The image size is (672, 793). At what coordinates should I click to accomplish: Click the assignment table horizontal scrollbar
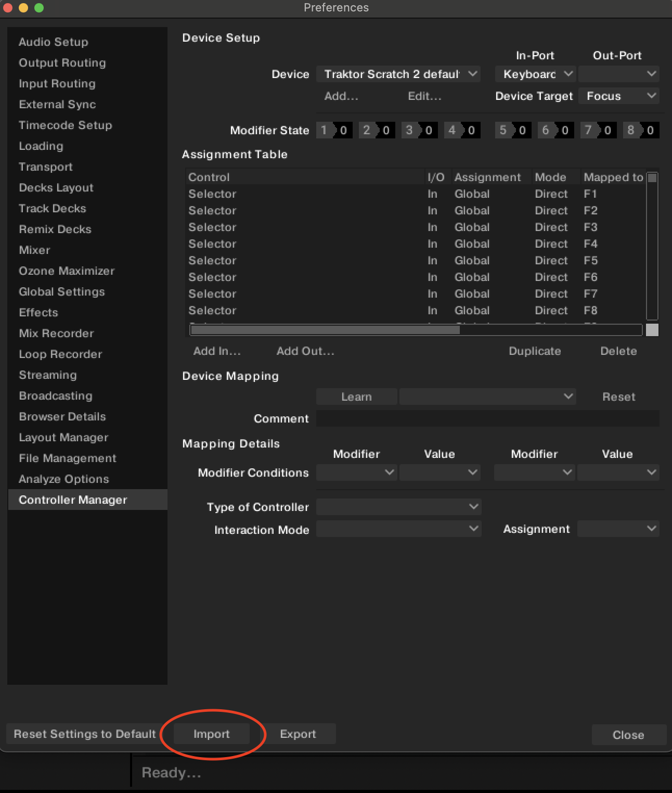pyautogui.click(x=325, y=330)
